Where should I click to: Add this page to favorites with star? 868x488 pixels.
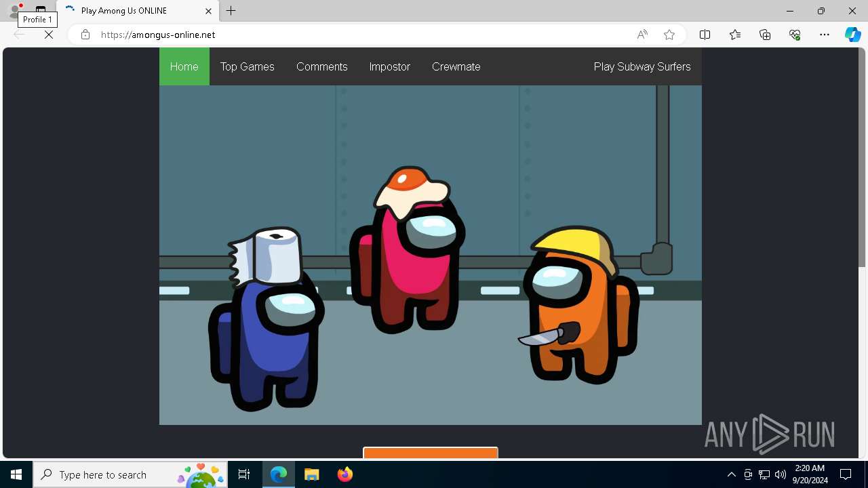pos(669,35)
